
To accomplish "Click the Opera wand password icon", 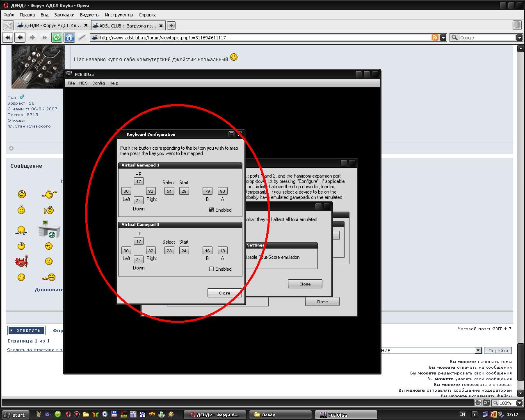I will tap(82, 37).
